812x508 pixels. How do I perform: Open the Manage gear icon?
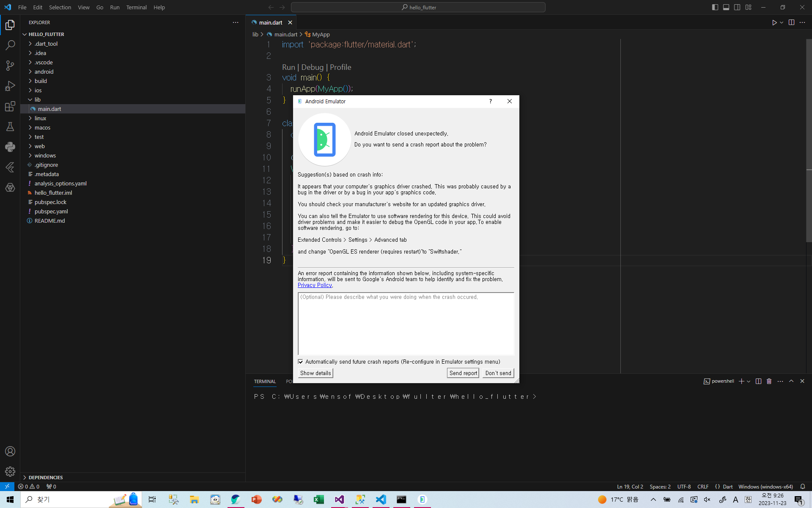[x=10, y=471]
